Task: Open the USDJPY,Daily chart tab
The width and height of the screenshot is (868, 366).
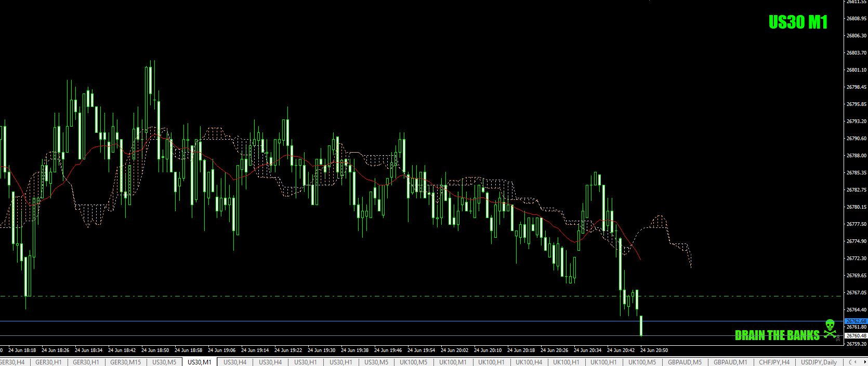Action: (x=819, y=362)
